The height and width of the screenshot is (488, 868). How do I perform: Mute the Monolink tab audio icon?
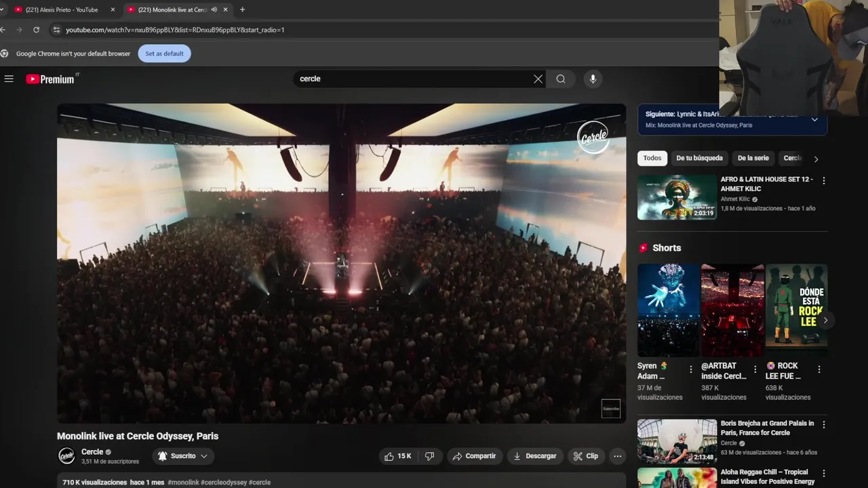click(x=214, y=9)
